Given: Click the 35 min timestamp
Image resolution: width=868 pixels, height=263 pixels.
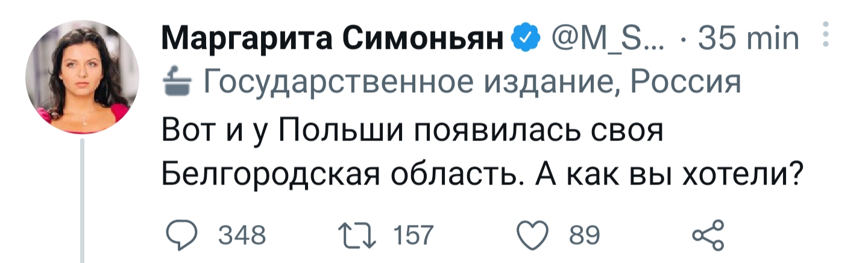Looking at the screenshot, I should [x=747, y=40].
